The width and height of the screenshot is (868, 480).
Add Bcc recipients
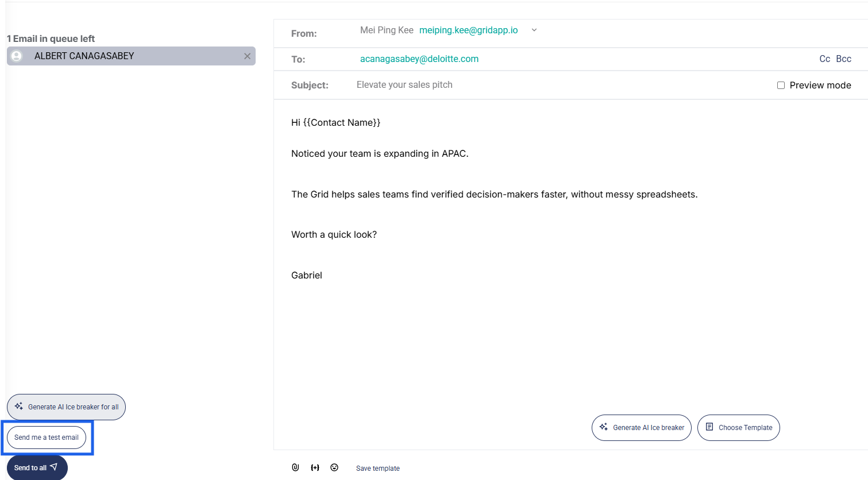[844, 59]
